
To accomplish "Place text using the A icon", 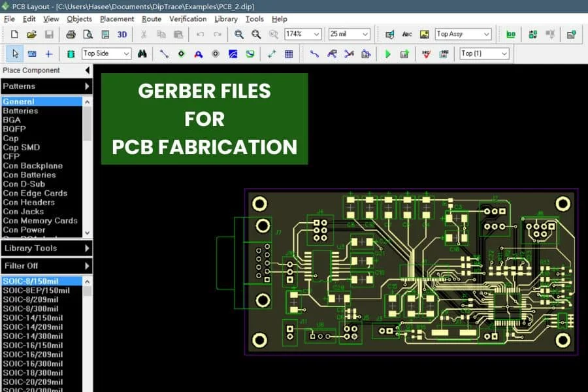I will (x=408, y=33).
